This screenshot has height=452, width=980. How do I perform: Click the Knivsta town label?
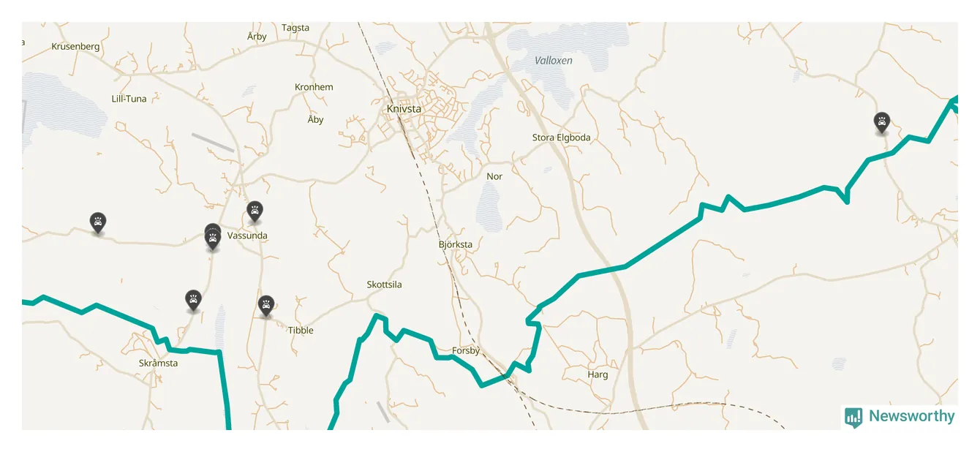pos(404,109)
